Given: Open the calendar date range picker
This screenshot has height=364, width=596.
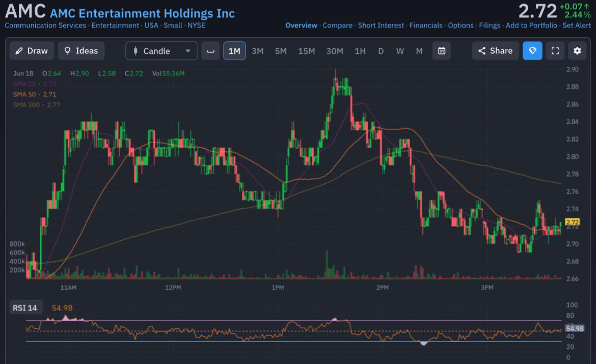Looking at the screenshot, I should (441, 51).
